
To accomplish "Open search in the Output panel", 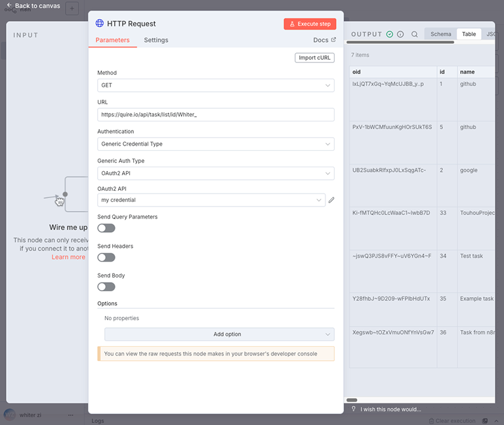I will click(x=415, y=34).
